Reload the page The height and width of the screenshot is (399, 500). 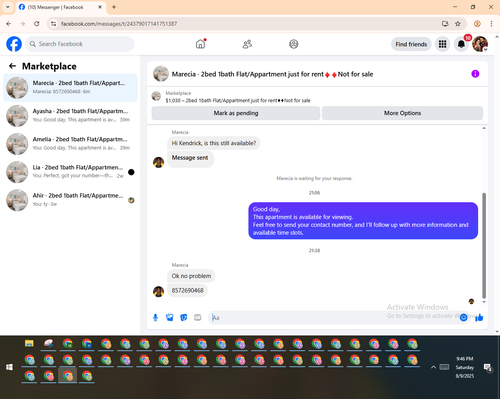pyautogui.click(x=37, y=24)
